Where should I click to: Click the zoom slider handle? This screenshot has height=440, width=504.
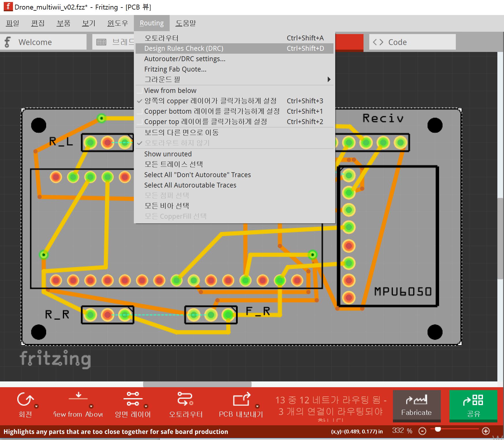(438, 429)
